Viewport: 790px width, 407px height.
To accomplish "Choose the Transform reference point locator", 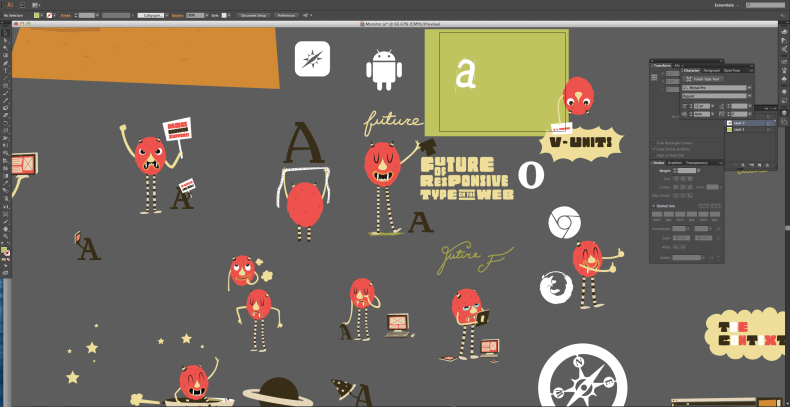I will coord(654,78).
